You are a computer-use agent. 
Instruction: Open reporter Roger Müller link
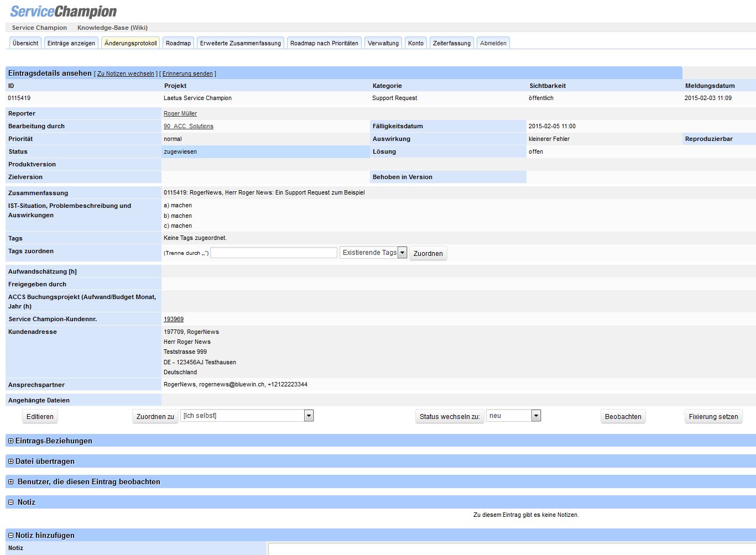(x=180, y=113)
